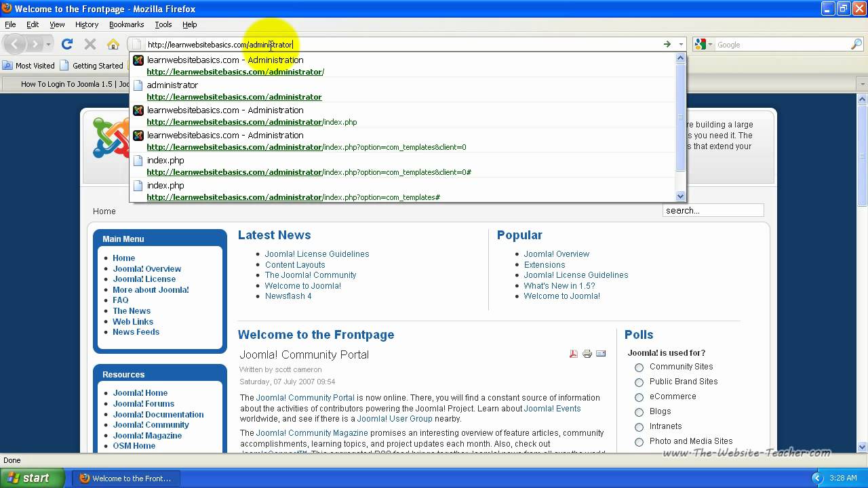Screen dimensions: 868x488
Task: Open What's New in 1.5? link
Action: coord(559,286)
